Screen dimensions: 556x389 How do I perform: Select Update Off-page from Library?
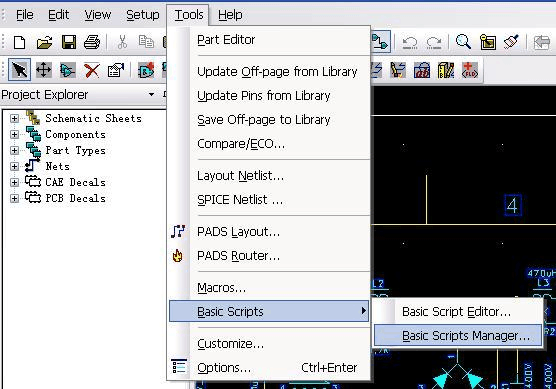pyautogui.click(x=269, y=72)
